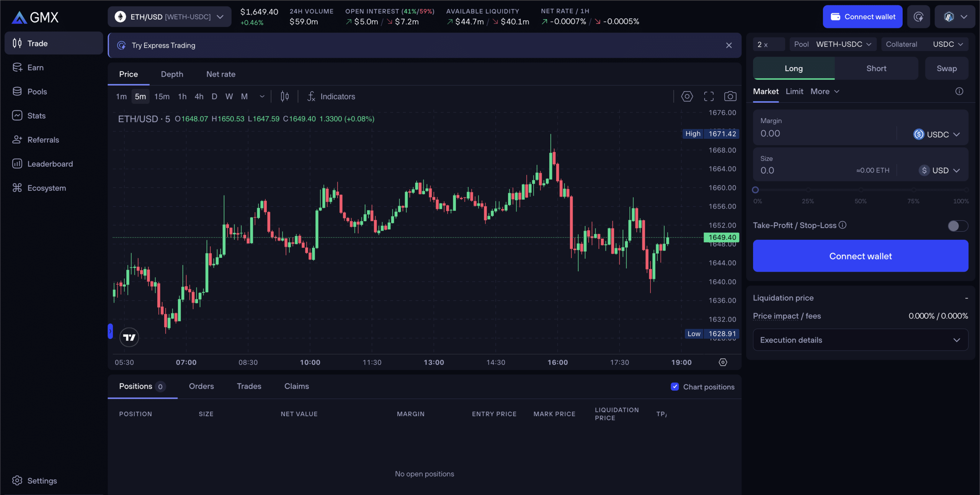Viewport: 980px width, 495px height.
Task: Click the 0% handle of the size slider
Action: tap(755, 190)
